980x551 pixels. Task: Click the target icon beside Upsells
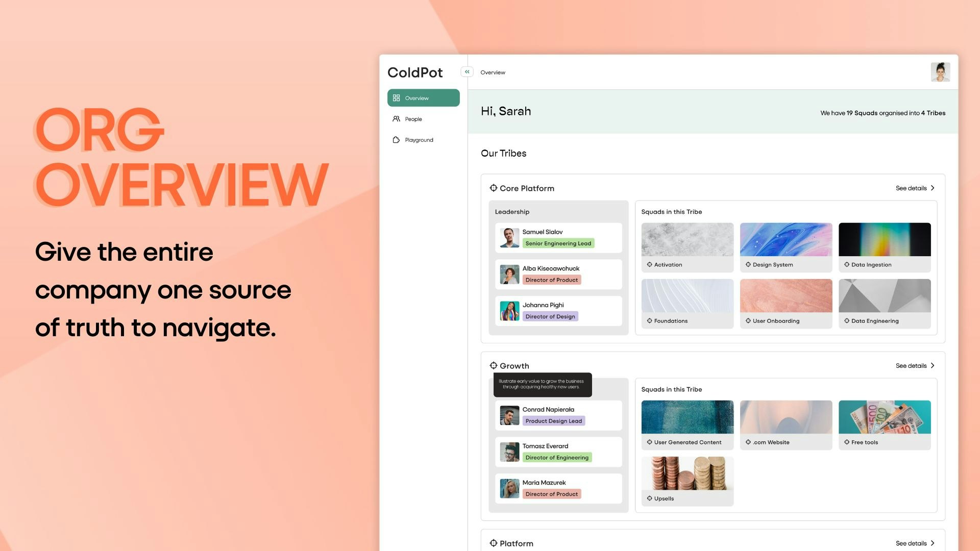pyautogui.click(x=649, y=498)
